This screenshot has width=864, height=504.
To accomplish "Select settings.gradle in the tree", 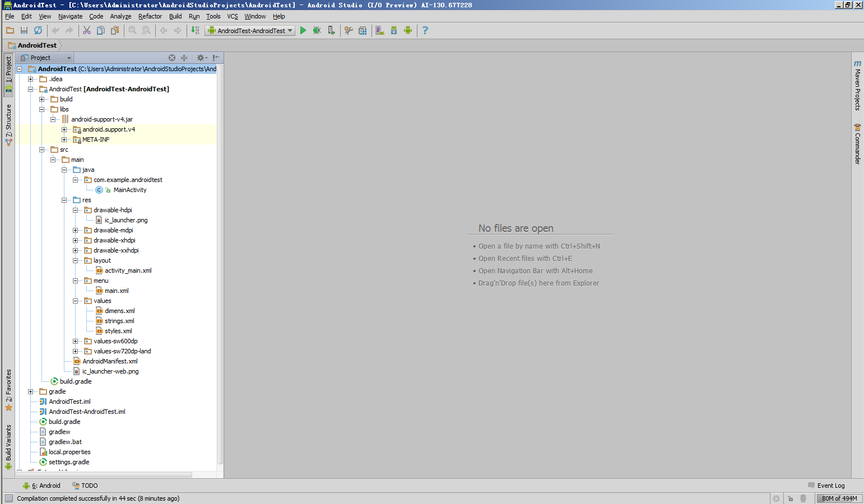I will coord(69,462).
